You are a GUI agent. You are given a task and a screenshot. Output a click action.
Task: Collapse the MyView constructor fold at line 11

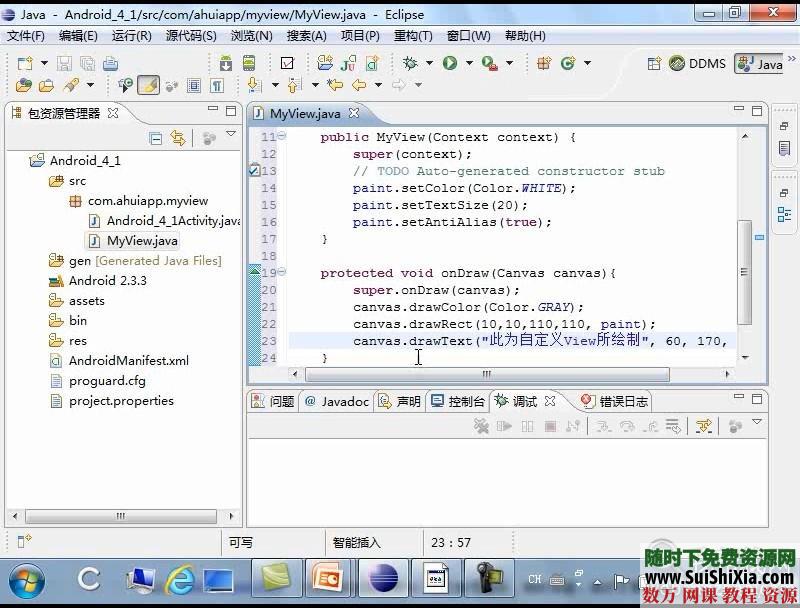pyautogui.click(x=282, y=137)
